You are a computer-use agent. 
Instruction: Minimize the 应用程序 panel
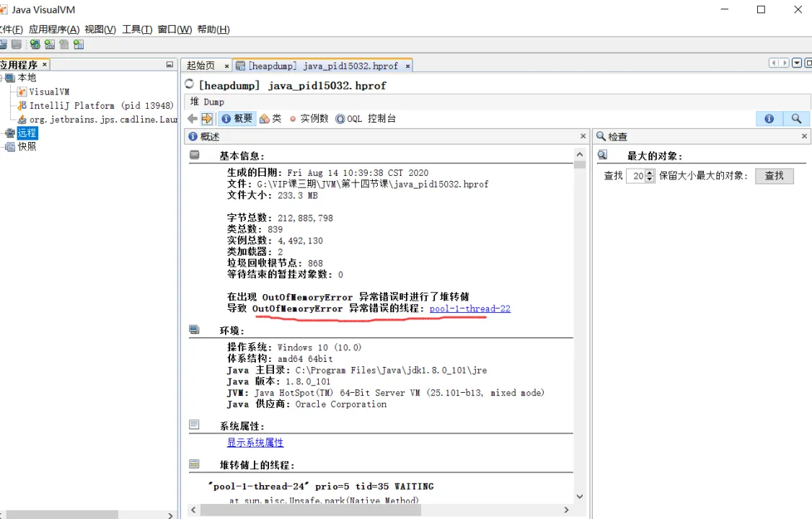[169, 65]
